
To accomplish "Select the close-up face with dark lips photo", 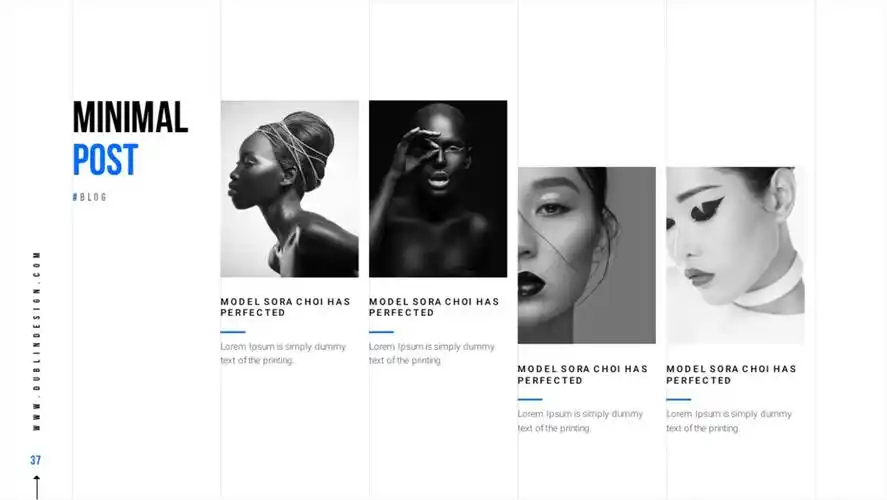I will coord(587,255).
